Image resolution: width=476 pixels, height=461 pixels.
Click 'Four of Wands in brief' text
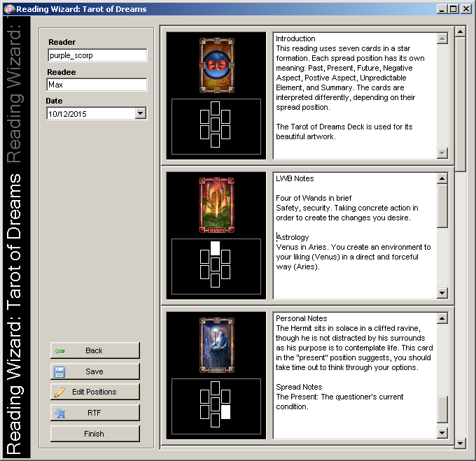click(x=314, y=199)
